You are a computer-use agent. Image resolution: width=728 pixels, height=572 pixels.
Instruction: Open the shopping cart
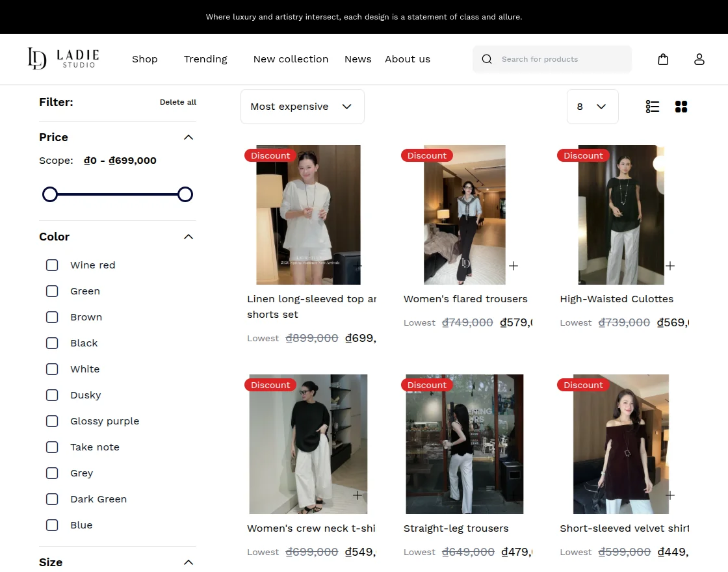[x=663, y=59]
